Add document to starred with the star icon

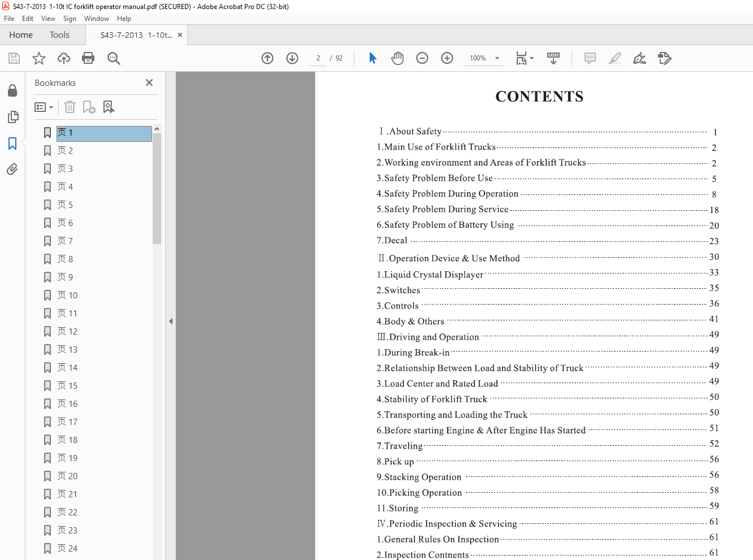[x=39, y=58]
